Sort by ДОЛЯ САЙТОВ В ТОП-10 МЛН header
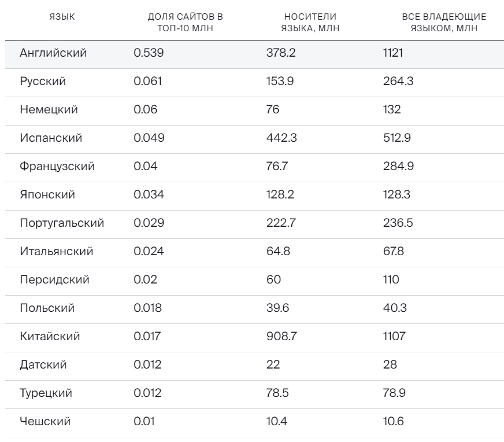The image size is (504, 442). click(186, 22)
